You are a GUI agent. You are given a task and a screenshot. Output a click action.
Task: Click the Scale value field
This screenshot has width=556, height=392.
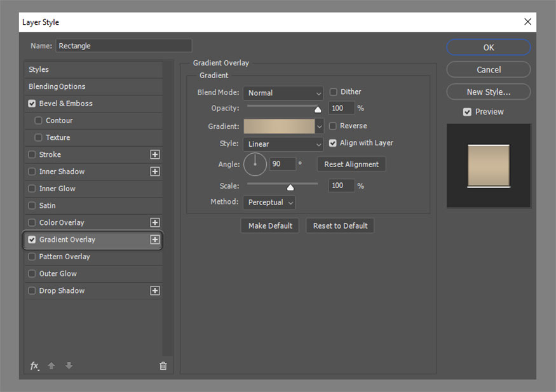341,186
